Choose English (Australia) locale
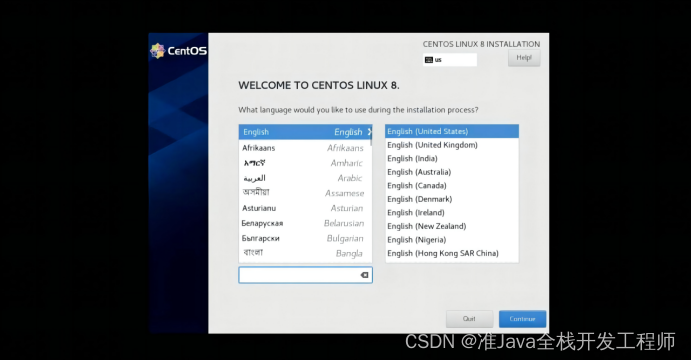The width and height of the screenshot is (692, 361). (452, 172)
